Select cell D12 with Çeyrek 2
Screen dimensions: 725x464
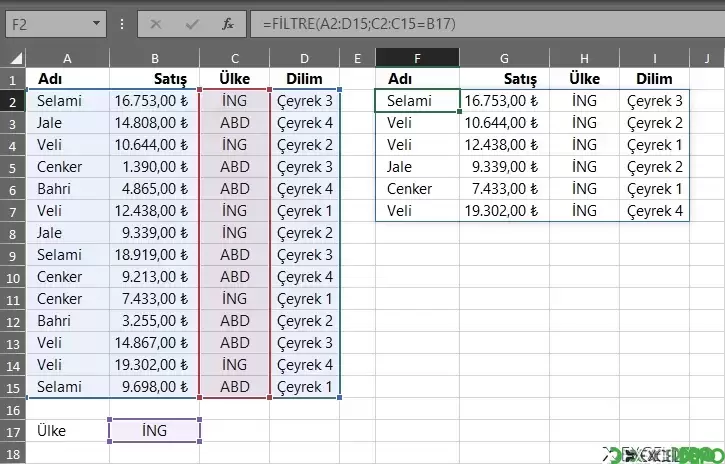pos(304,321)
